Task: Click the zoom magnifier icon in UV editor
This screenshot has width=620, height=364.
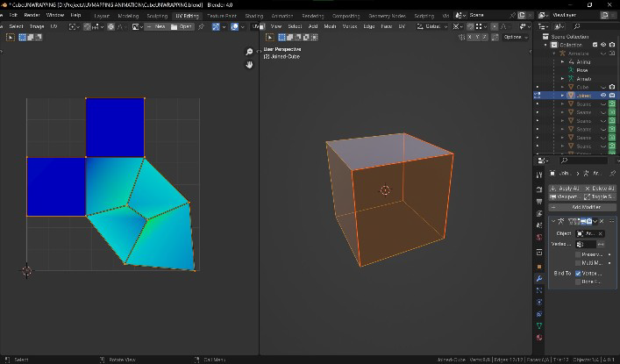Action: click(x=249, y=53)
